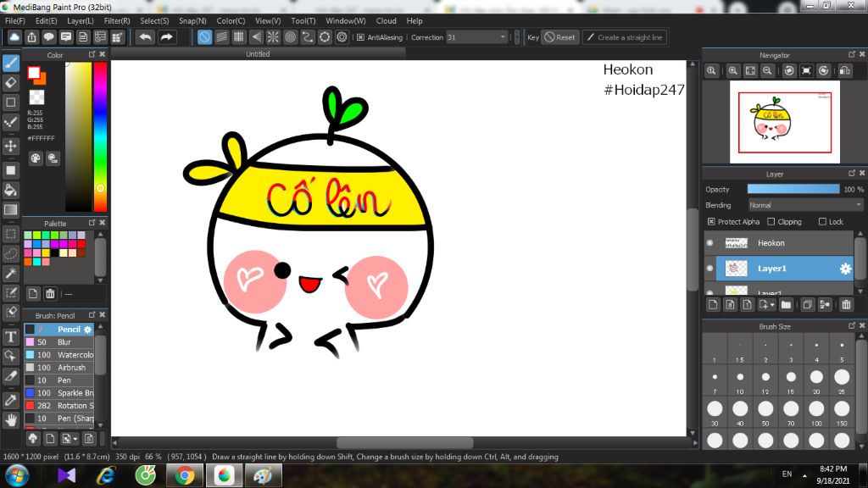Delete palette color with trash icon
The image size is (868, 488).
pyautogui.click(x=50, y=294)
